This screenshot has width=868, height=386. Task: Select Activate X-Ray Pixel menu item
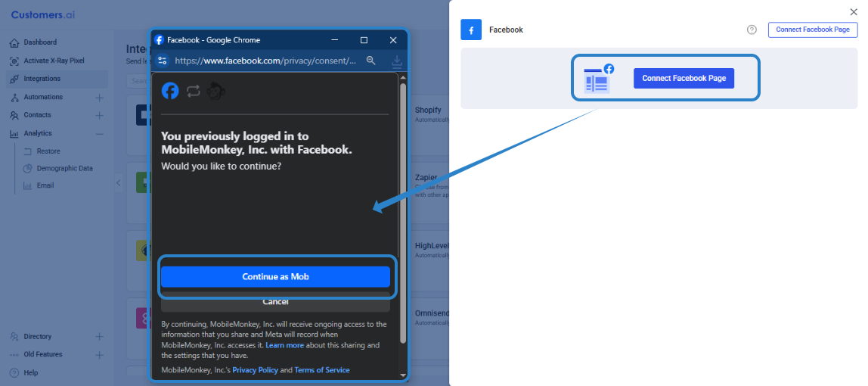point(54,61)
